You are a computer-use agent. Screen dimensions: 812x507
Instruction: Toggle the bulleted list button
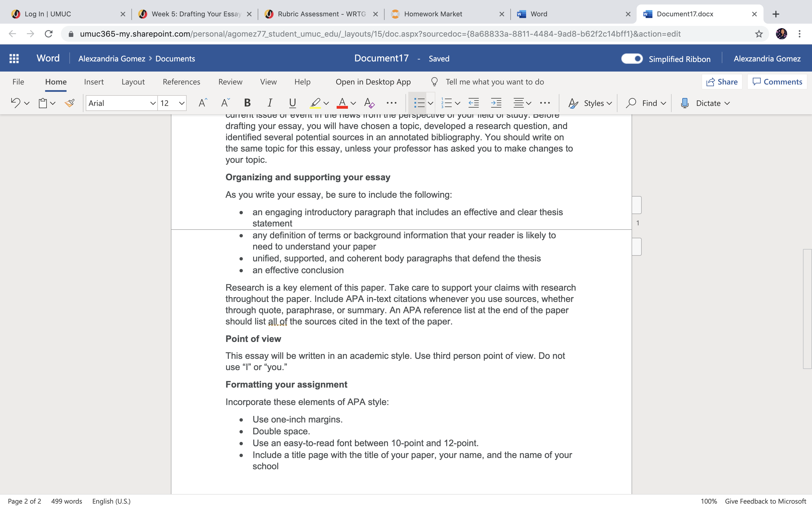(x=419, y=103)
